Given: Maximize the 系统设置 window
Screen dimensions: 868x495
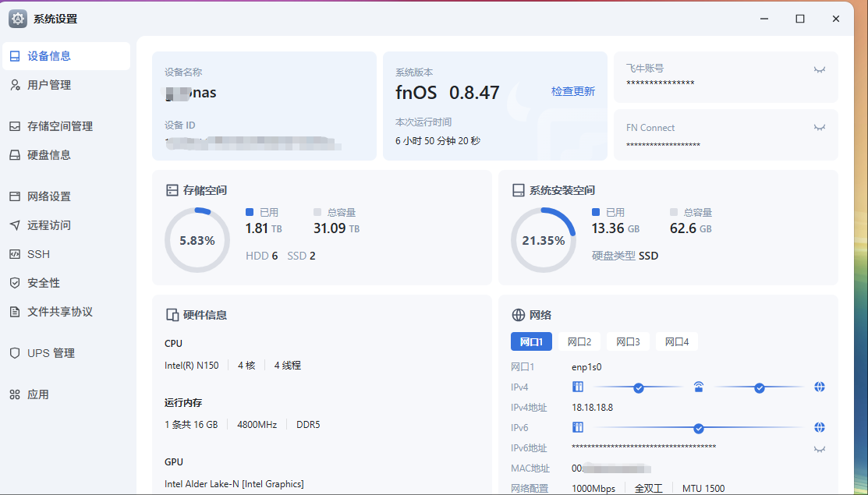Looking at the screenshot, I should pyautogui.click(x=800, y=19).
